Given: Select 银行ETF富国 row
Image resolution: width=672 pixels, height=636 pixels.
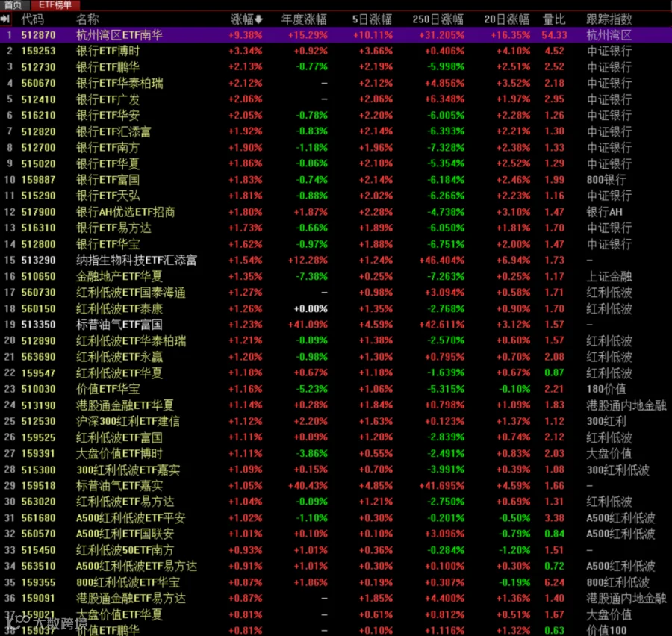Looking at the screenshot, I should click(336, 180).
